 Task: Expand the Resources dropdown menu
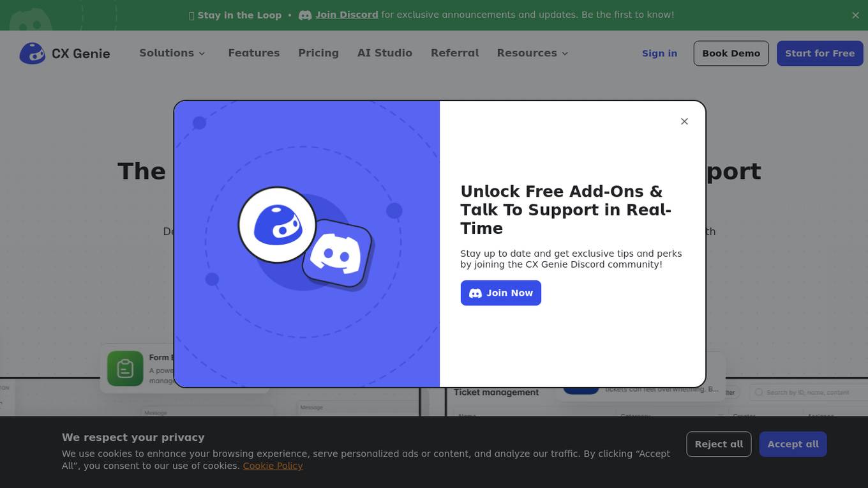[x=532, y=53]
